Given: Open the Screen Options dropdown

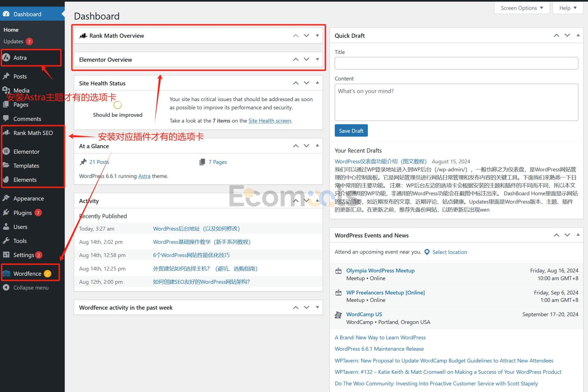Looking at the screenshot, I should point(522,8).
